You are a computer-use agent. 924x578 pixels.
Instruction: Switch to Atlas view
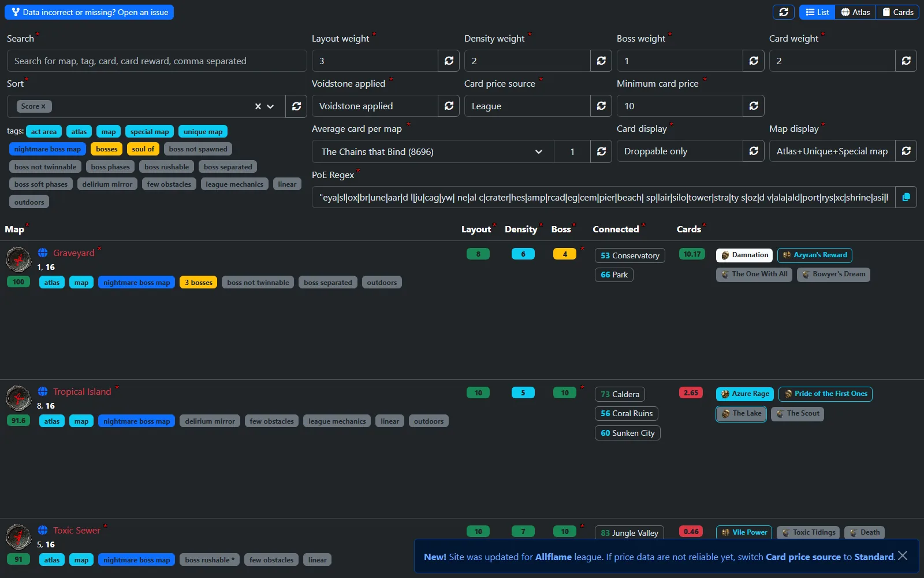tap(855, 12)
